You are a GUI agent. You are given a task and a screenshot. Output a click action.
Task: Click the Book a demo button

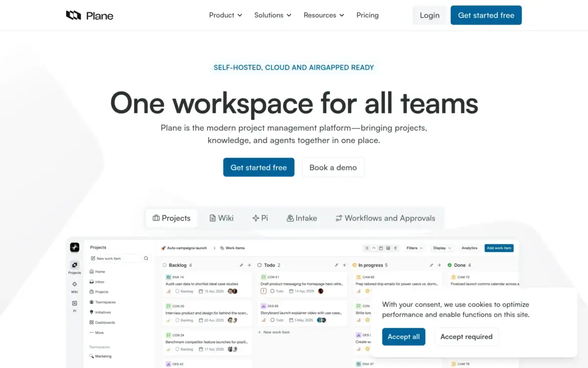333,167
